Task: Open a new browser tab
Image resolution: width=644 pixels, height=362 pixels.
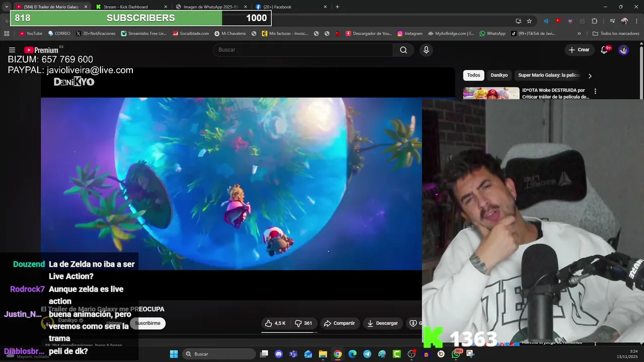Action: pos(337,7)
